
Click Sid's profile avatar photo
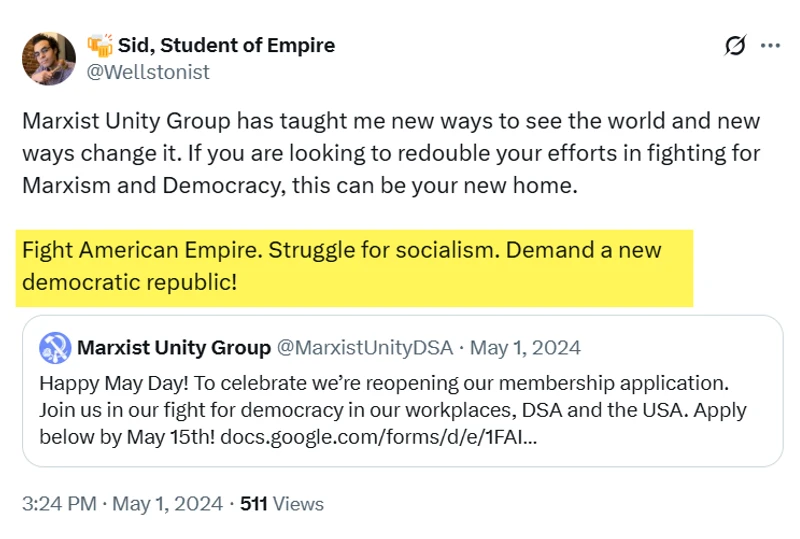(49, 59)
